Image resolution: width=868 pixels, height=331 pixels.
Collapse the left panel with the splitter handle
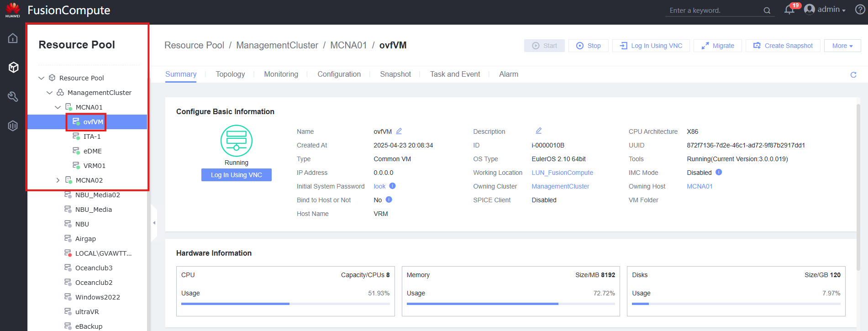[154, 223]
